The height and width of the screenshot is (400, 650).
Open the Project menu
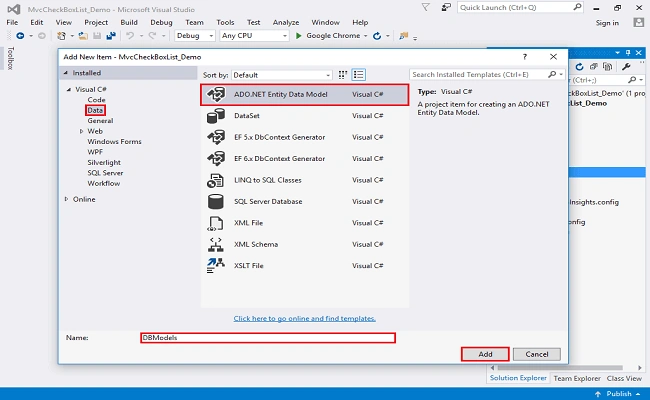96,22
